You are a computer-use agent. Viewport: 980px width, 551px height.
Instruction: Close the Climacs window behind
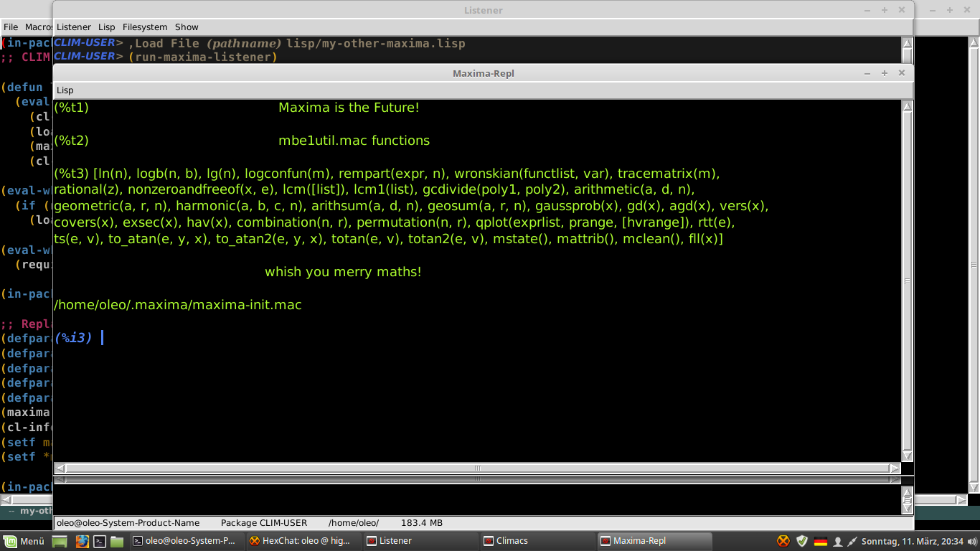coord(967,10)
